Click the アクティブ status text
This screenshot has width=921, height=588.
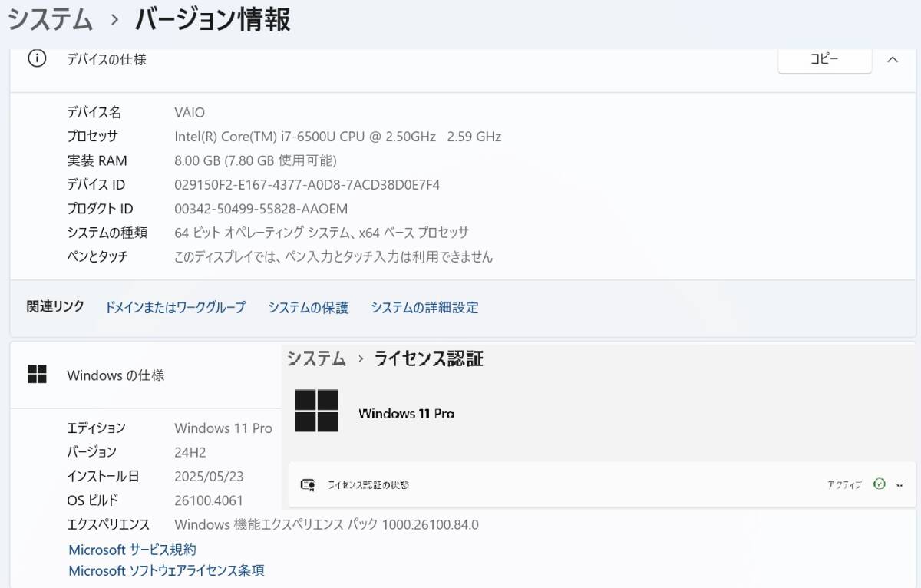(844, 485)
